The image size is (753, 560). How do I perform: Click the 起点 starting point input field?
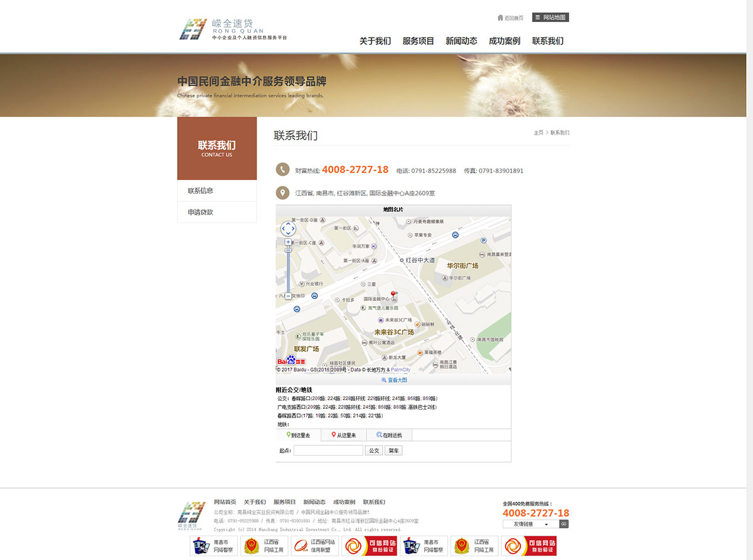(328, 450)
